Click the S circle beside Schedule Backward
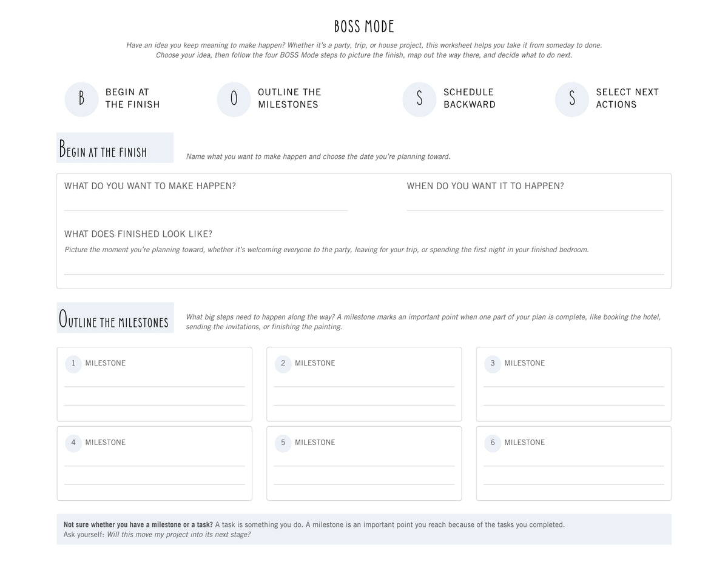728x562 pixels. pyautogui.click(x=419, y=99)
